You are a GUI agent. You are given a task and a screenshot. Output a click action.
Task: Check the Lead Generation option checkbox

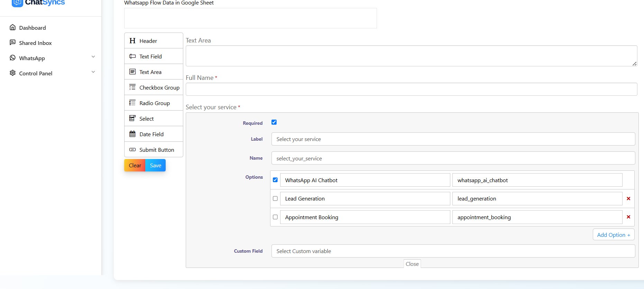click(275, 198)
